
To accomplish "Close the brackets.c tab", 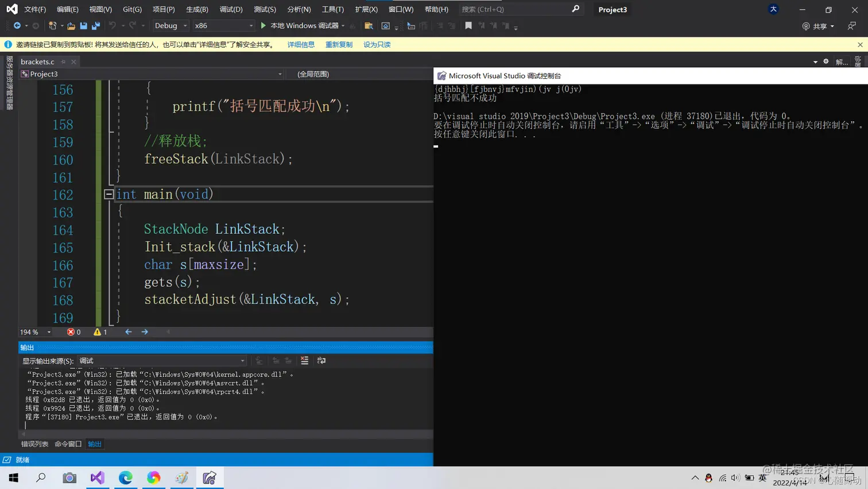I will pyautogui.click(x=73, y=61).
